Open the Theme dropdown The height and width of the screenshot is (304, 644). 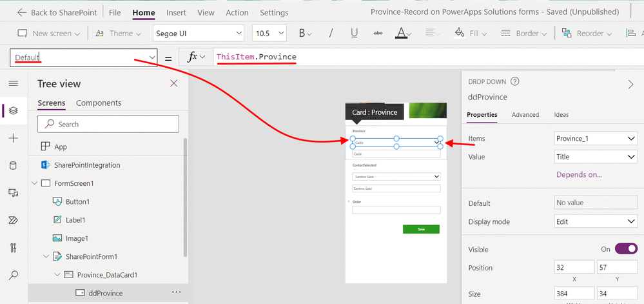(118, 34)
